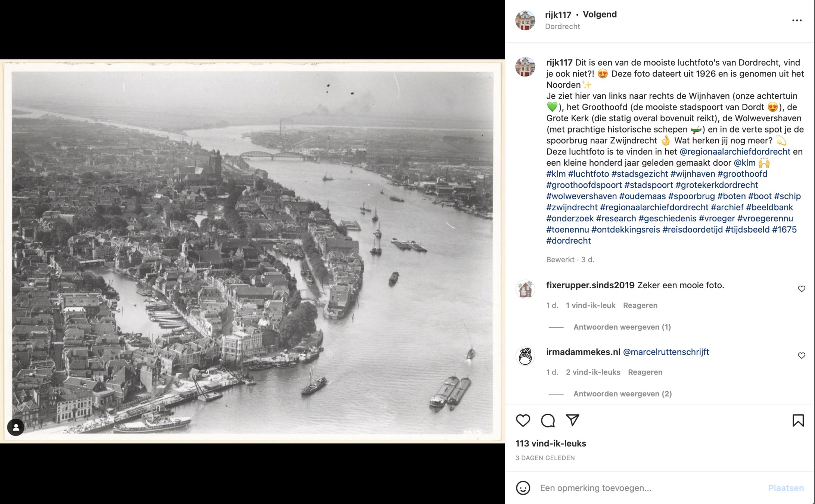The height and width of the screenshot is (504, 815).
Task: Open the Dordrecht location link
Action: pyautogui.click(x=562, y=27)
